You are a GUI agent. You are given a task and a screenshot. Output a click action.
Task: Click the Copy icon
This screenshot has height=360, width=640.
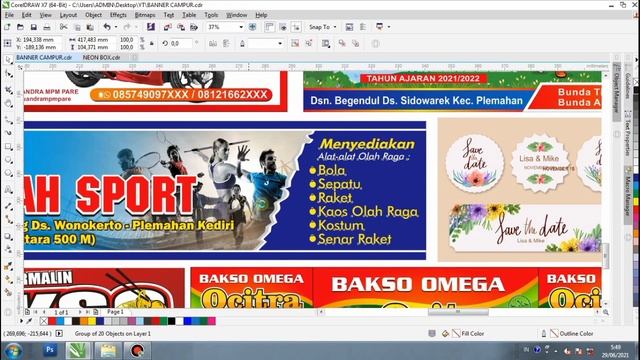[x=77, y=27]
